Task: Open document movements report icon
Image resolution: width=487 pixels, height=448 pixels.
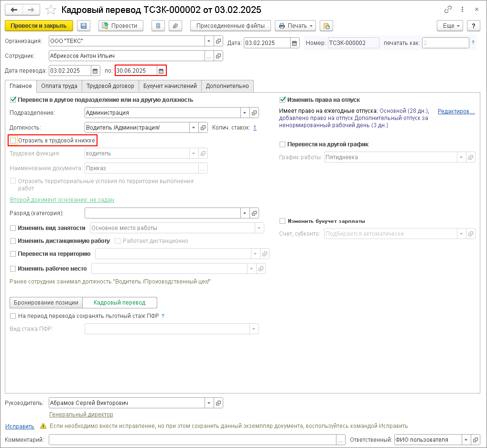Action: tap(158, 26)
